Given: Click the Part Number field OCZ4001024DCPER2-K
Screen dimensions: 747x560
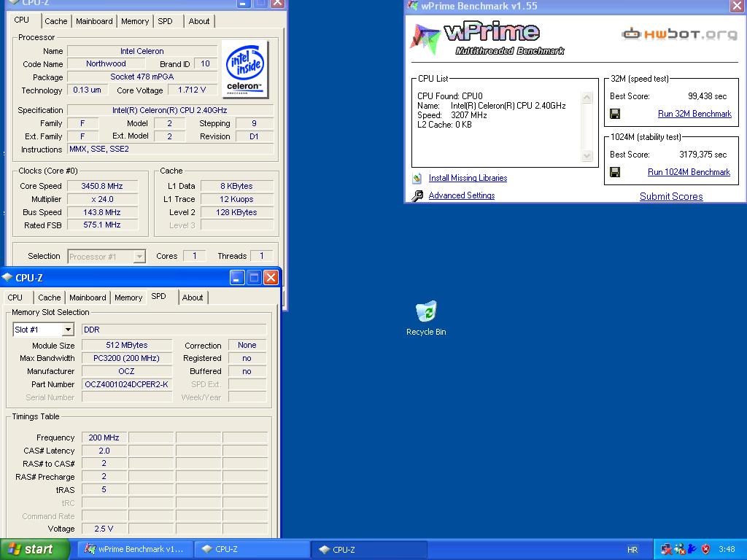Looking at the screenshot, I should [x=127, y=384].
